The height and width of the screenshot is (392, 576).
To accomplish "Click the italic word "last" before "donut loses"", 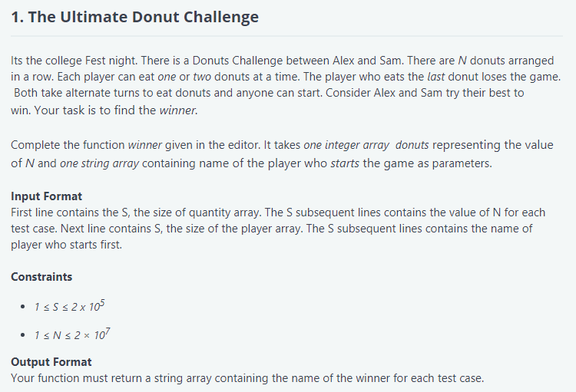I will pyautogui.click(x=419, y=76).
